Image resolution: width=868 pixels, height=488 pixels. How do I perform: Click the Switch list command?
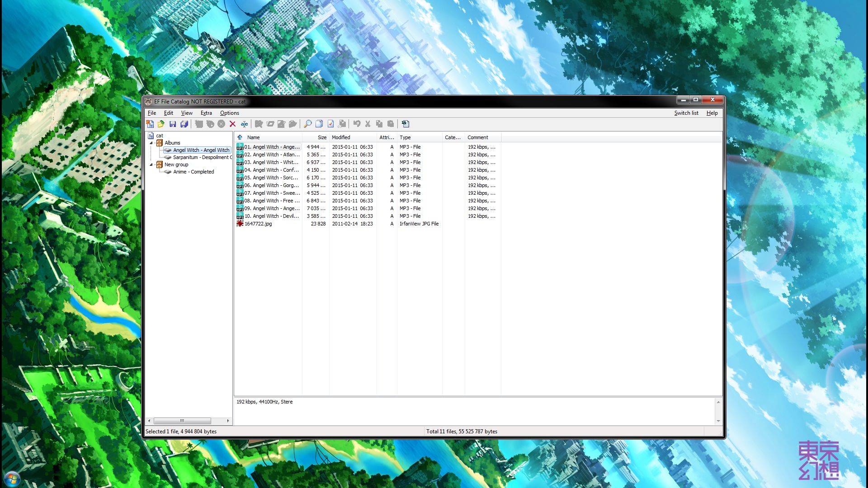[686, 113]
